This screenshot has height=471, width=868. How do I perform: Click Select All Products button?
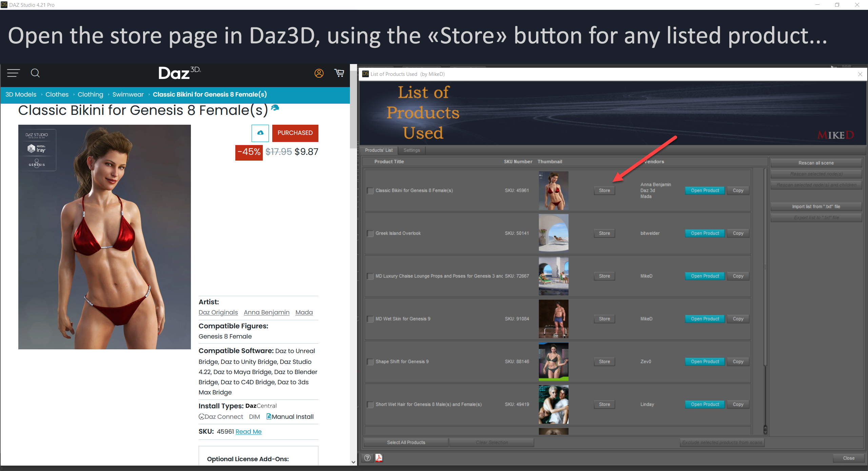[x=406, y=443]
